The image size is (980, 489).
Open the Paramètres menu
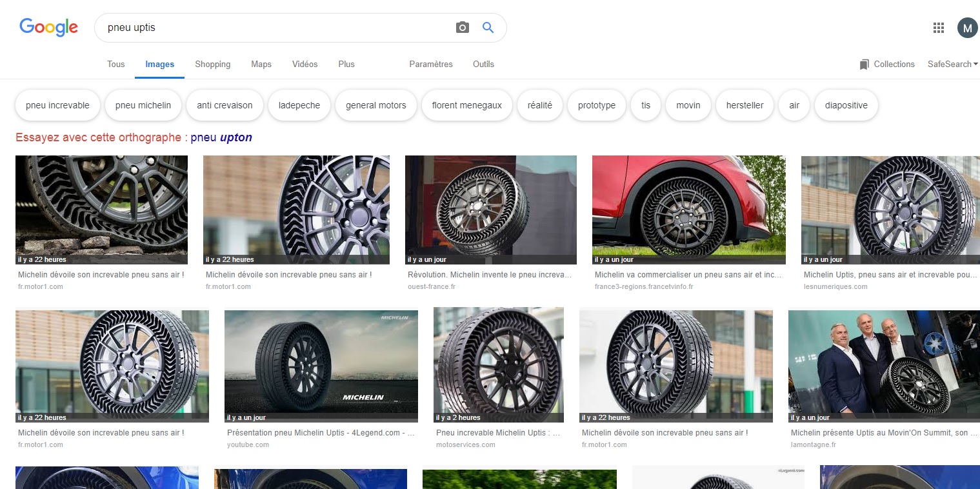click(x=431, y=64)
